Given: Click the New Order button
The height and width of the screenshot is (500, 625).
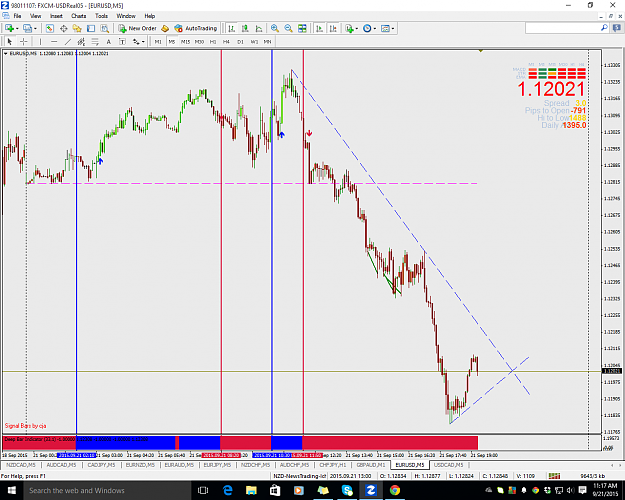Looking at the screenshot, I should pos(137,28).
